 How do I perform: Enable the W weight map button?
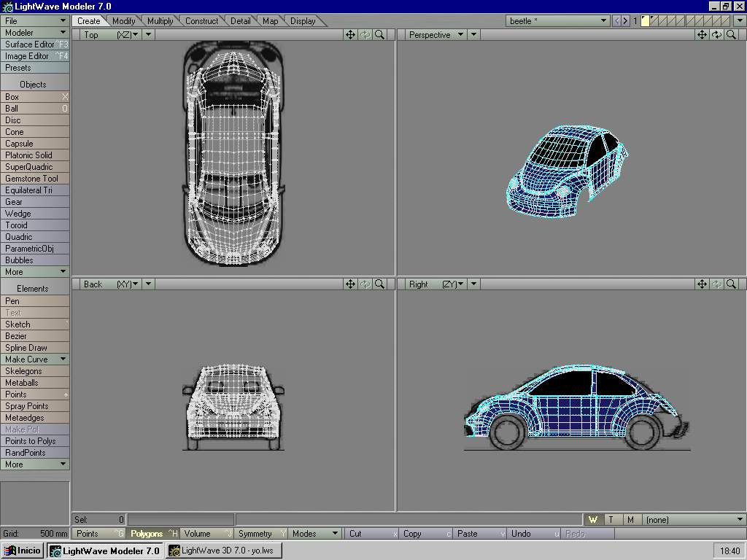pos(592,520)
